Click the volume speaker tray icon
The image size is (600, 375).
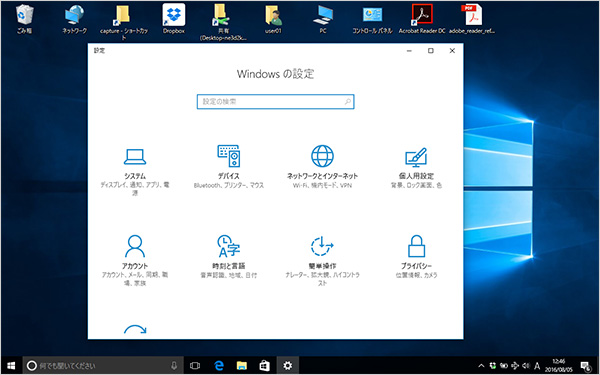click(x=526, y=366)
